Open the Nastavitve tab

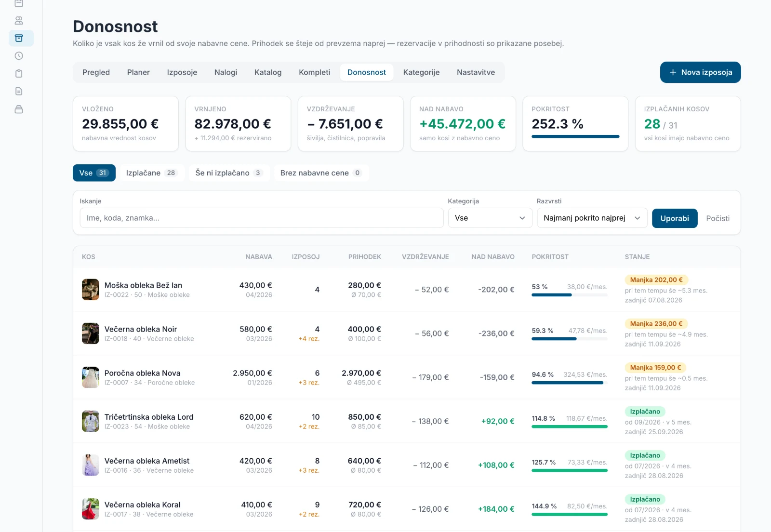coord(476,72)
